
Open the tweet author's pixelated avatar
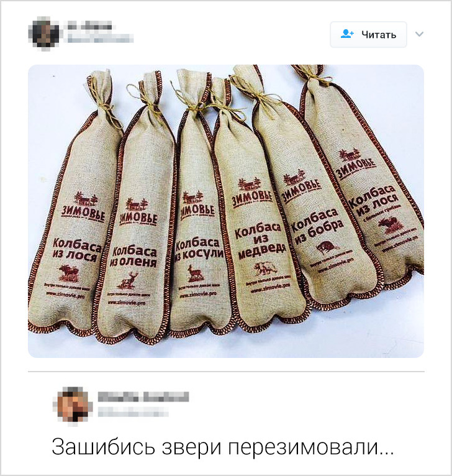(45, 33)
